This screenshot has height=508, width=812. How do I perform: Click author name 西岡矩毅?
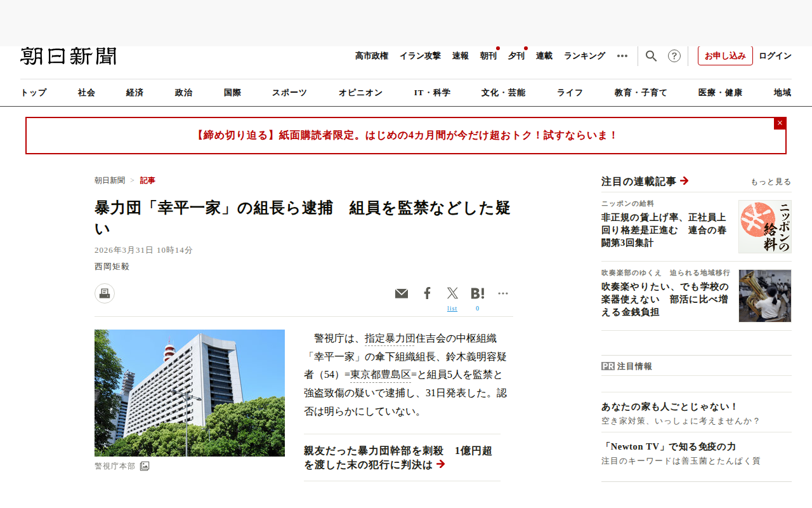coord(112,267)
